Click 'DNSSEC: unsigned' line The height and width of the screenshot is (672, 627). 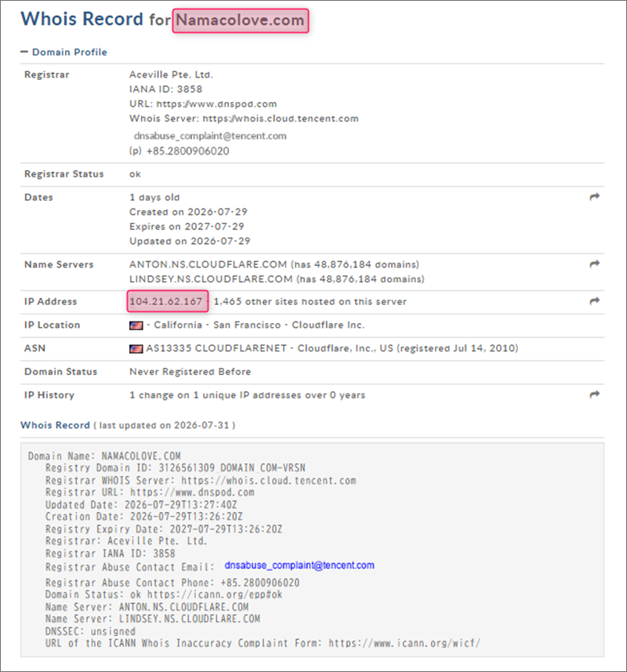tap(90, 632)
